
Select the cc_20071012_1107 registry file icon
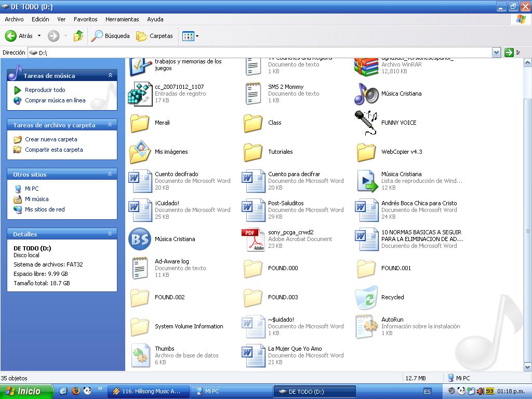coord(140,94)
